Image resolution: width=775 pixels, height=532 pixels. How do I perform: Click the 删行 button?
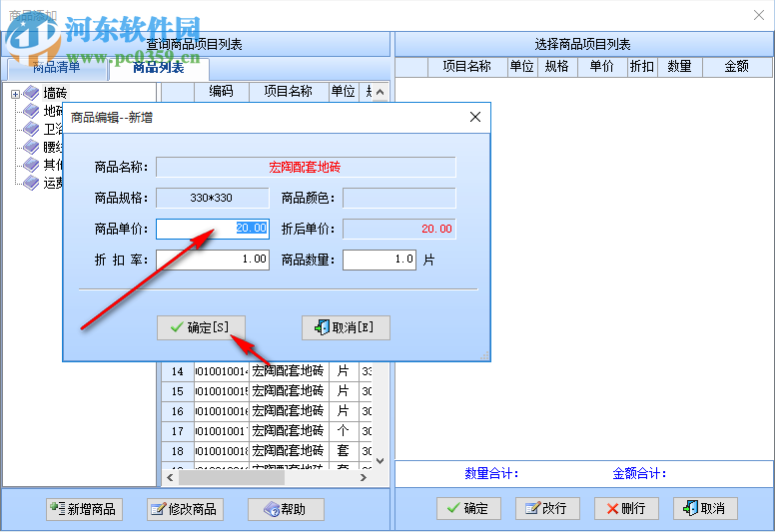tap(626, 508)
